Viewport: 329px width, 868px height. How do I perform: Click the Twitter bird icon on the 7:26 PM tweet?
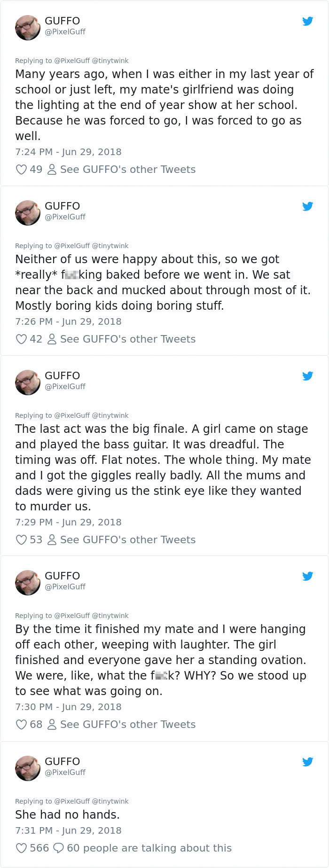click(x=308, y=206)
